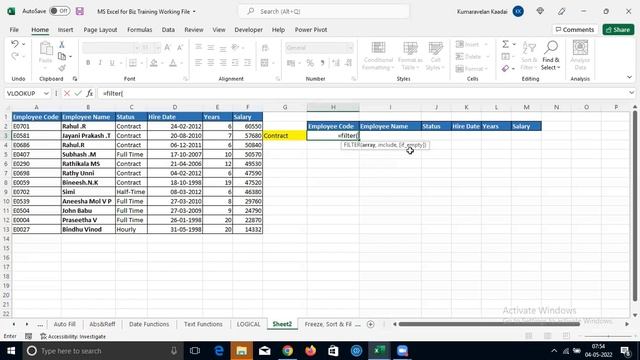This screenshot has width=640, height=360.
Task: Click the Clear eraser icon
Action: [505, 68]
